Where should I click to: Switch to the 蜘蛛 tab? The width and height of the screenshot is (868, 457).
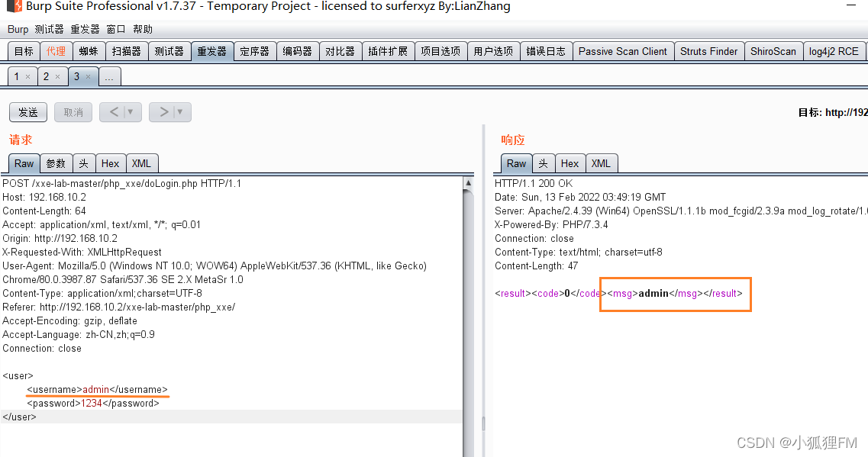click(x=89, y=51)
